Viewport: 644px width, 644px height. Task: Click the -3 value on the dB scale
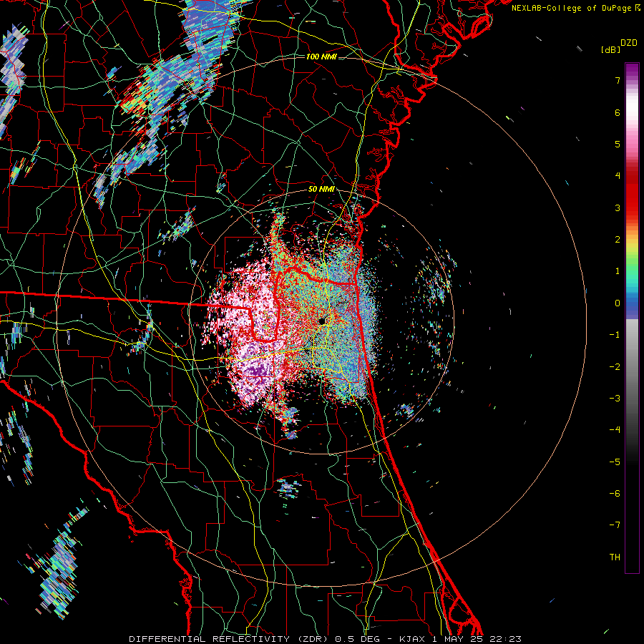pyautogui.click(x=615, y=399)
